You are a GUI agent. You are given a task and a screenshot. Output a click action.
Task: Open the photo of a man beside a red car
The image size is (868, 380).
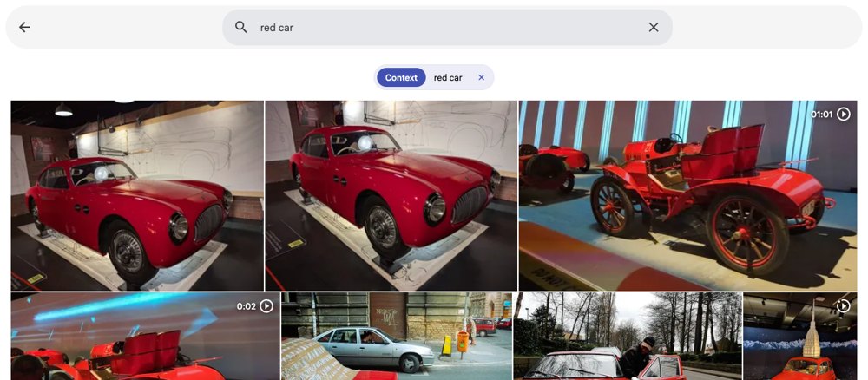[628, 337]
